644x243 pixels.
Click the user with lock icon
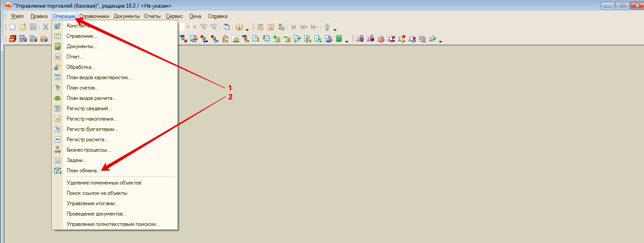(282, 27)
